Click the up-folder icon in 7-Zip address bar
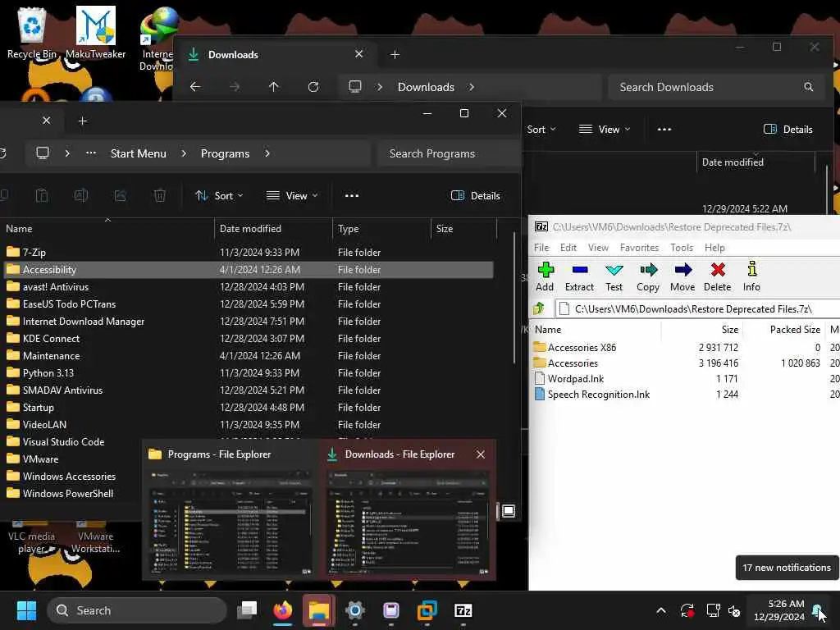Screen dimensions: 840x630 coord(539,308)
